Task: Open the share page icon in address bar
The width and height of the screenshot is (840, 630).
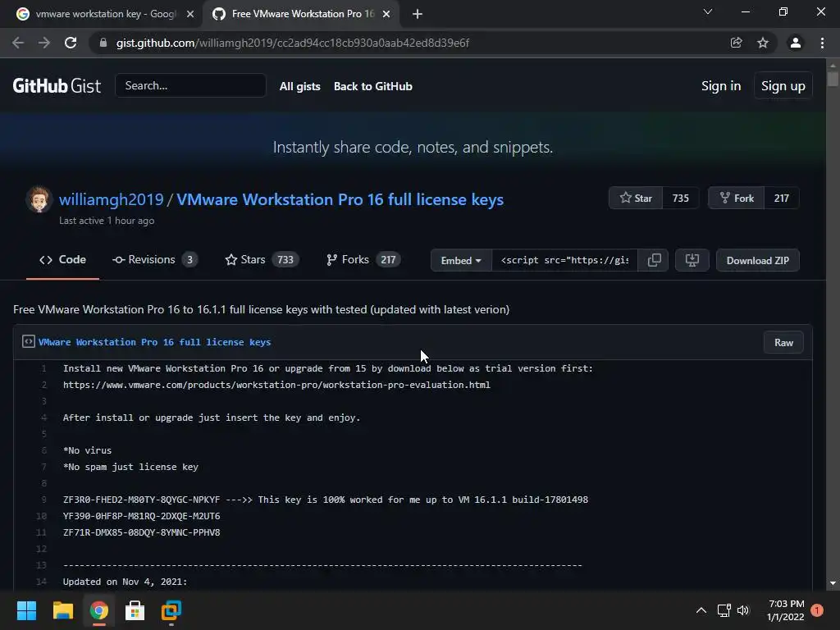Action: click(736, 43)
